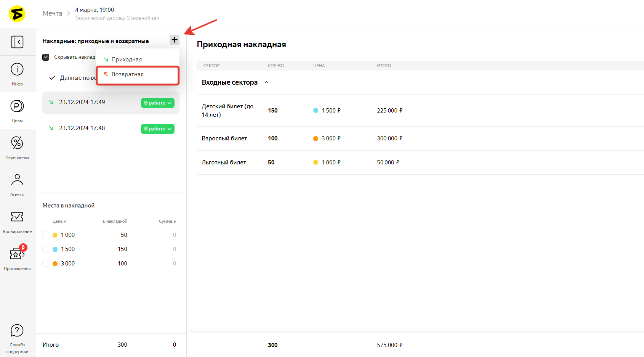
Task: Tick the checkbox for price 1 000
Action: click(x=46, y=235)
